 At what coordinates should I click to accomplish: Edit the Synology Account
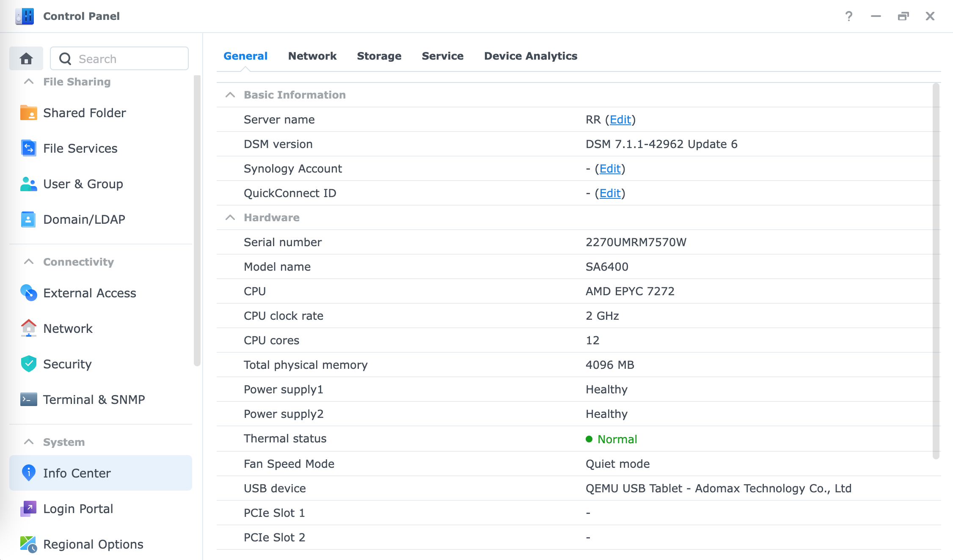(x=610, y=169)
